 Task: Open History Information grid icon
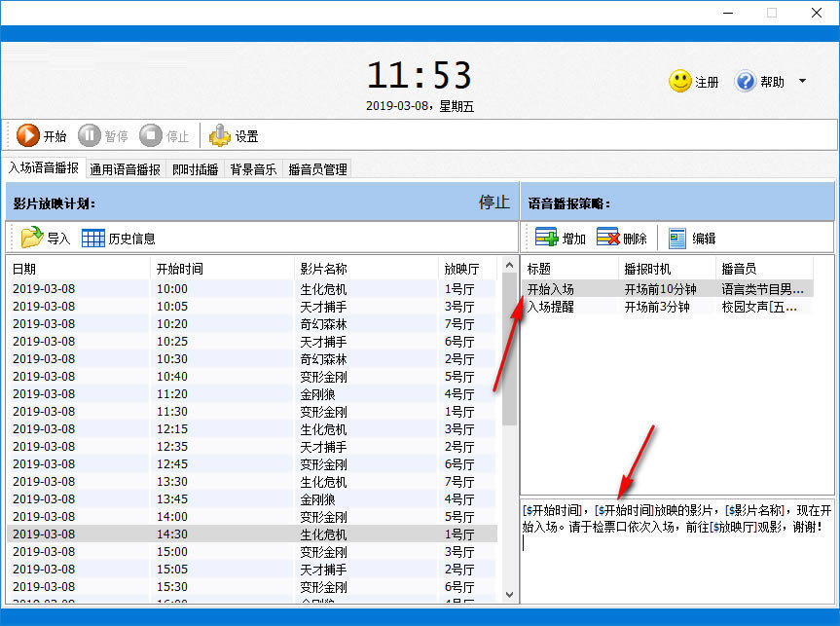pyautogui.click(x=93, y=238)
